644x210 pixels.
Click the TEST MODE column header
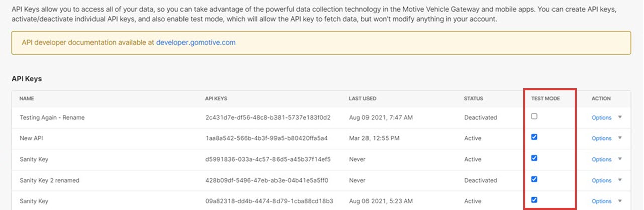(x=545, y=99)
